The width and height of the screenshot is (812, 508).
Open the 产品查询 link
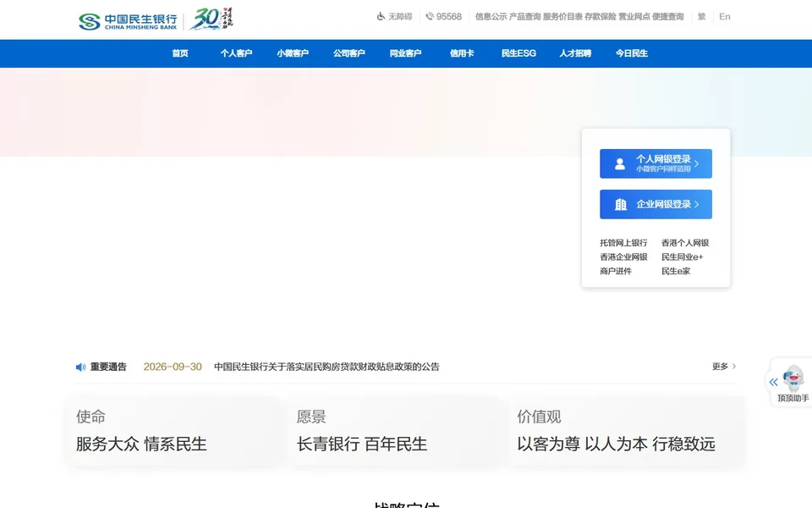525,17
